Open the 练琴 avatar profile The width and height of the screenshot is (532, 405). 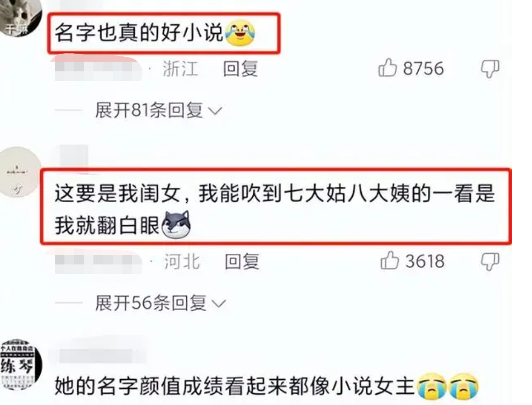coord(20,365)
